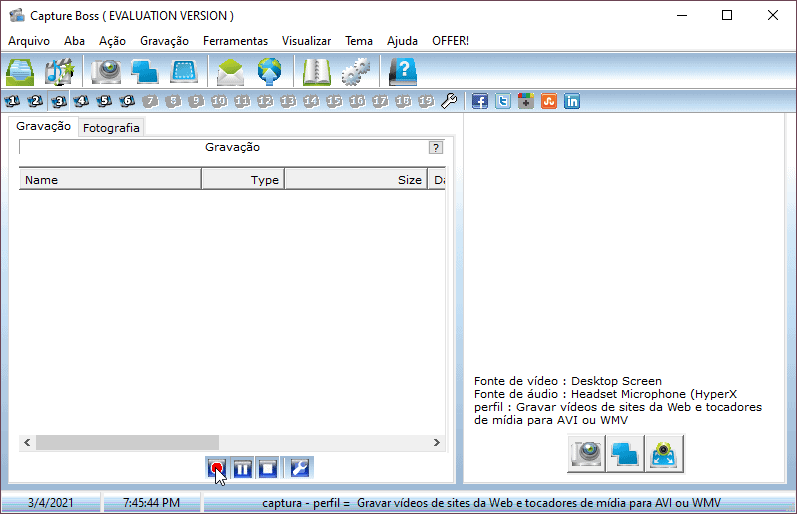
Task: Click the horizontal scrollbar thumb
Action: [x=127, y=442]
